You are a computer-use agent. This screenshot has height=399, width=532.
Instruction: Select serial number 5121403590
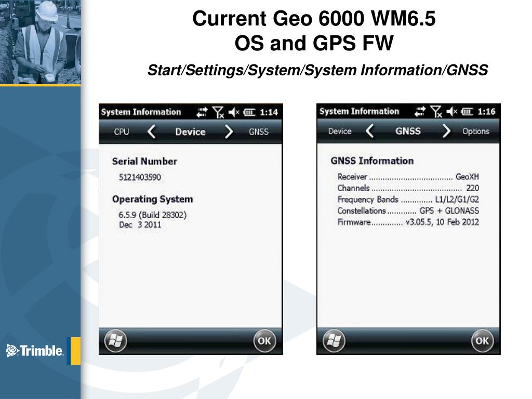click(140, 177)
